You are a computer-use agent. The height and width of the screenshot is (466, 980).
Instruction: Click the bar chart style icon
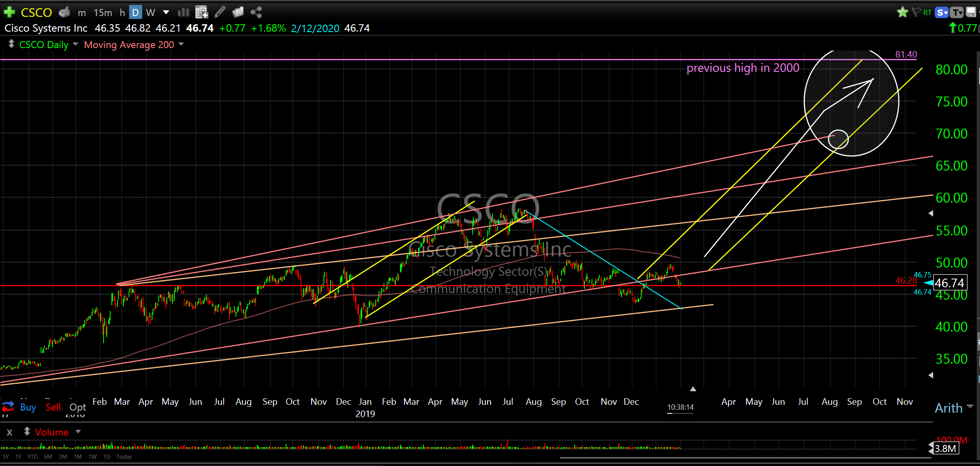click(x=183, y=12)
